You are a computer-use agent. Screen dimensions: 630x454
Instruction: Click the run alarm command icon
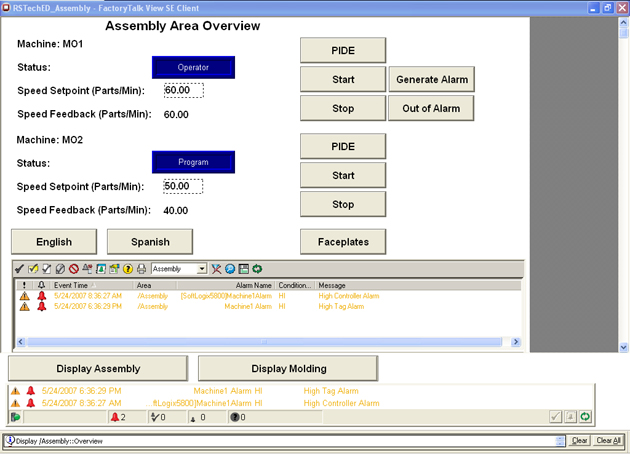tap(115, 269)
